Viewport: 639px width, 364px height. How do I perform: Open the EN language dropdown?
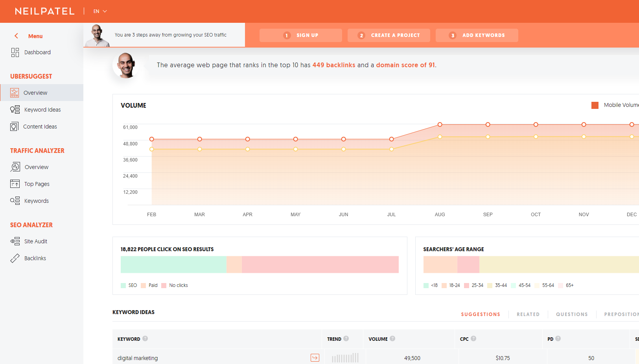tap(100, 11)
